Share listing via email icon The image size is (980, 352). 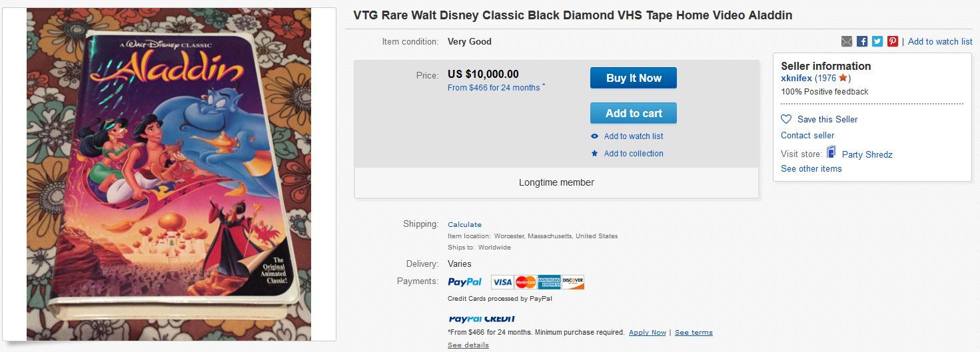[847, 41]
